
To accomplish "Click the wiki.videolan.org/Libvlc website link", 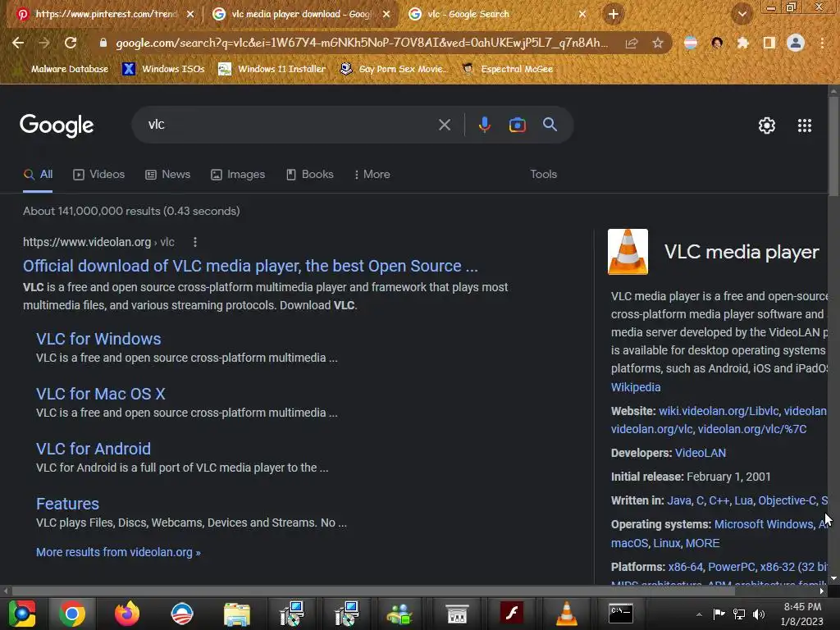I will 719,411.
